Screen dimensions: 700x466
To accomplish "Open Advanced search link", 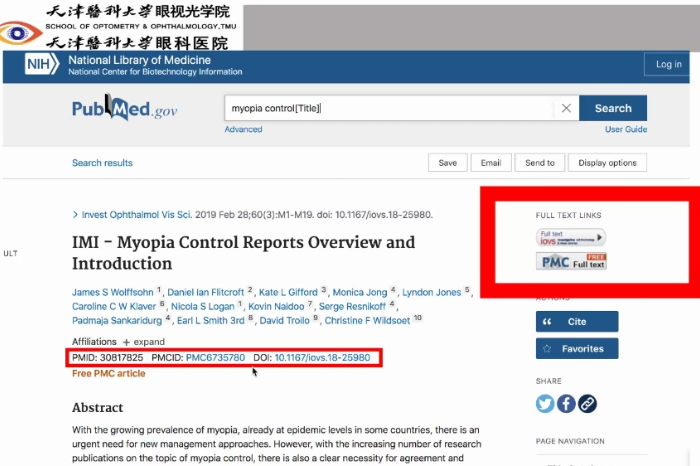I will 243,129.
